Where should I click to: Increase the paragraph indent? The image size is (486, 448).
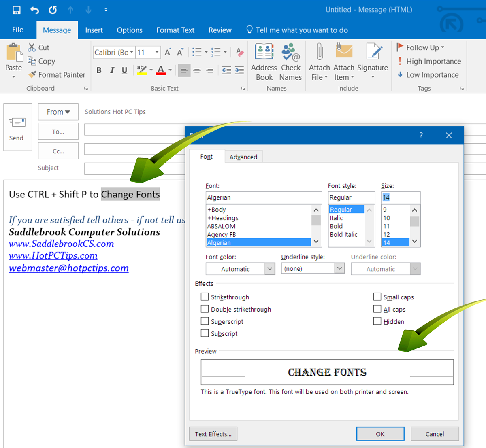[x=239, y=70]
